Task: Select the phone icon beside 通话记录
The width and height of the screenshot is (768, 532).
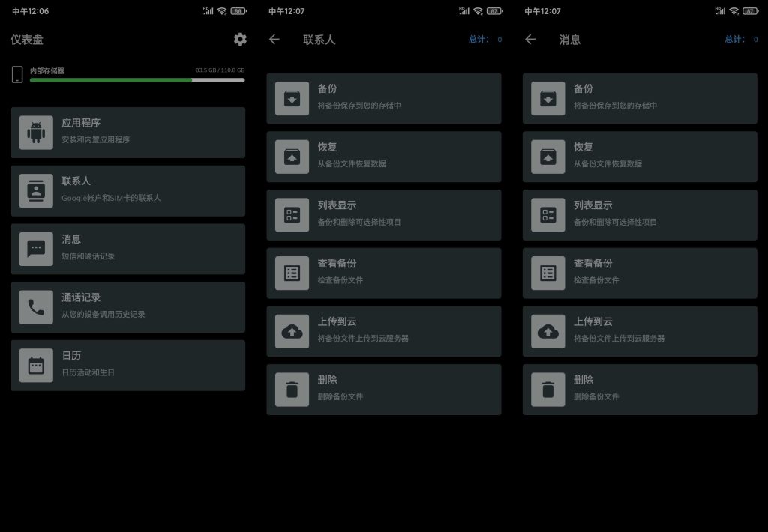Action: click(36, 307)
